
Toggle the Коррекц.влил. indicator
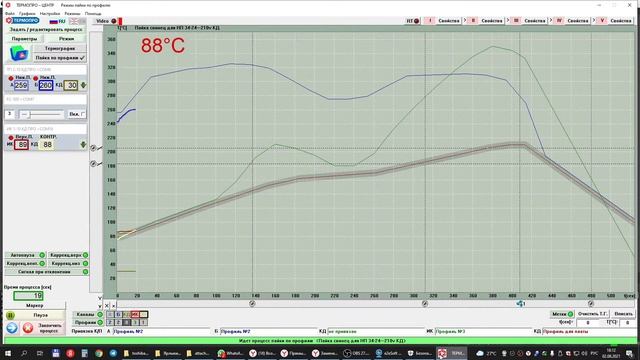pos(42,263)
